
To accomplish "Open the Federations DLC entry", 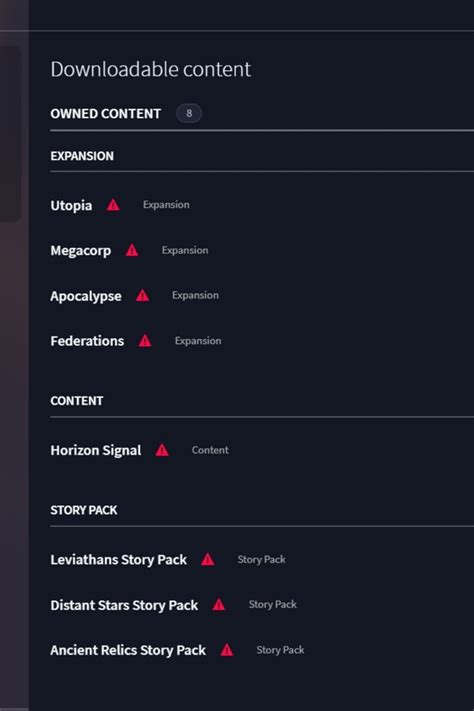I will pos(87,341).
